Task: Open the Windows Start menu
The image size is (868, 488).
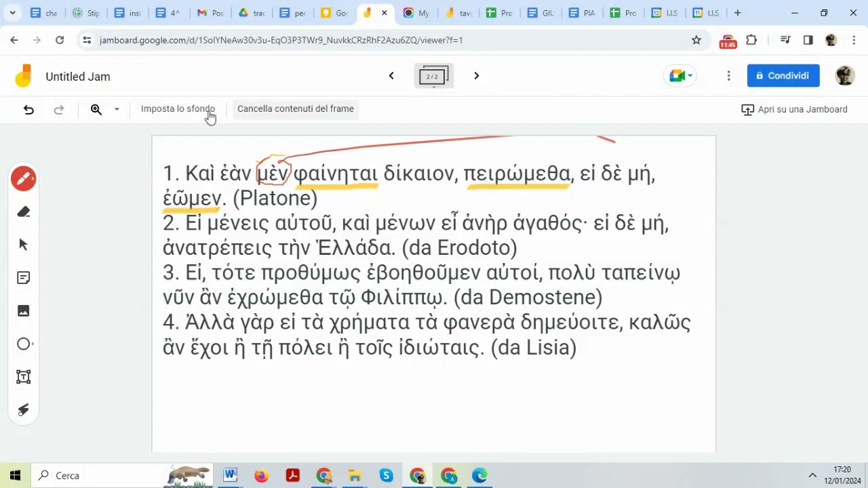Action: point(15,476)
